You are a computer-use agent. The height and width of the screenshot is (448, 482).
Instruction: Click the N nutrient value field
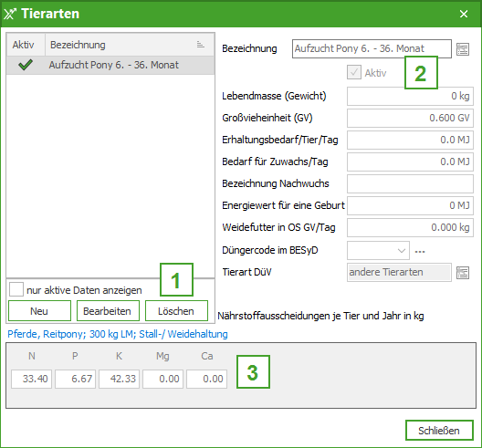click(x=32, y=379)
